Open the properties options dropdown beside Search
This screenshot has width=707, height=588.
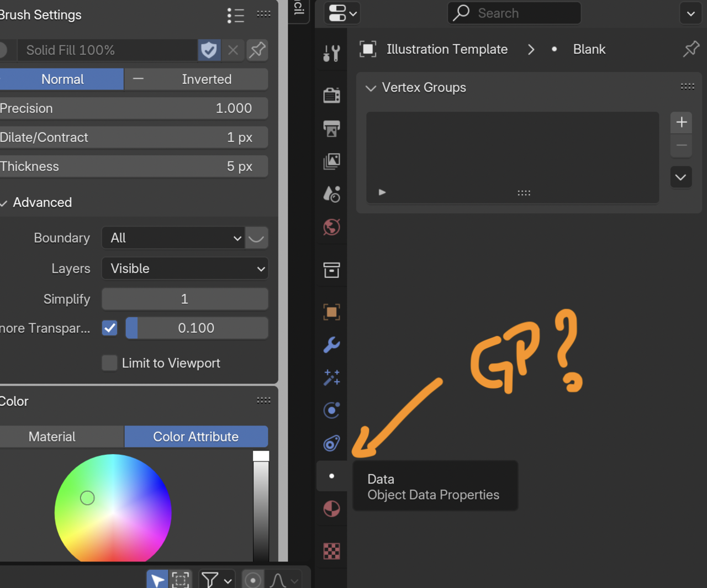[x=690, y=13]
